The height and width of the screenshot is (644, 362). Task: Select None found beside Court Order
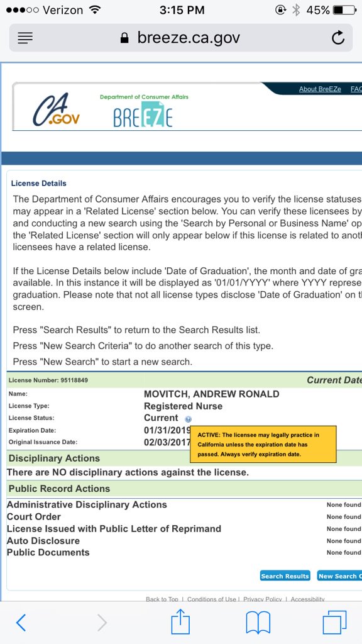coord(344,517)
